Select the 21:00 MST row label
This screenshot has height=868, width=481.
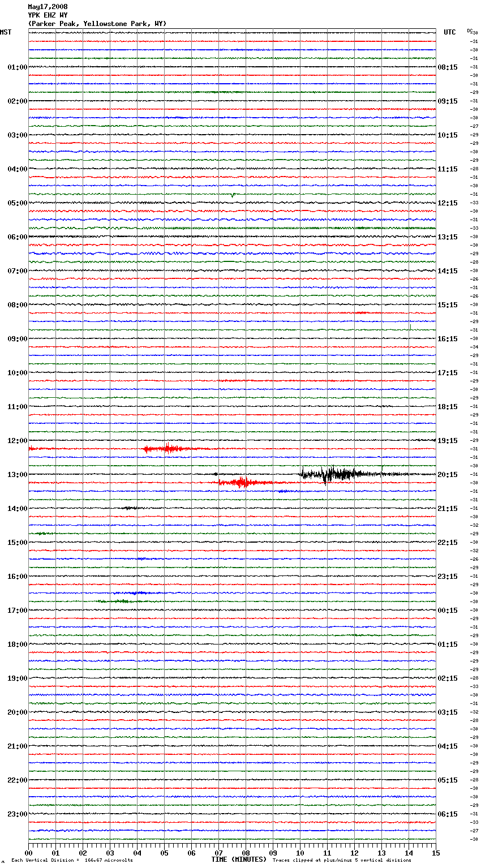click(x=18, y=746)
